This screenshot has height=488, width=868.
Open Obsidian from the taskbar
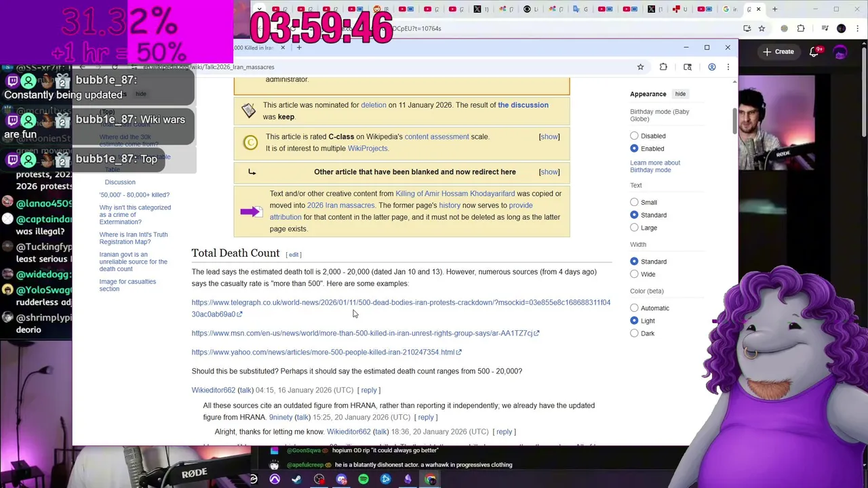[408, 479]
